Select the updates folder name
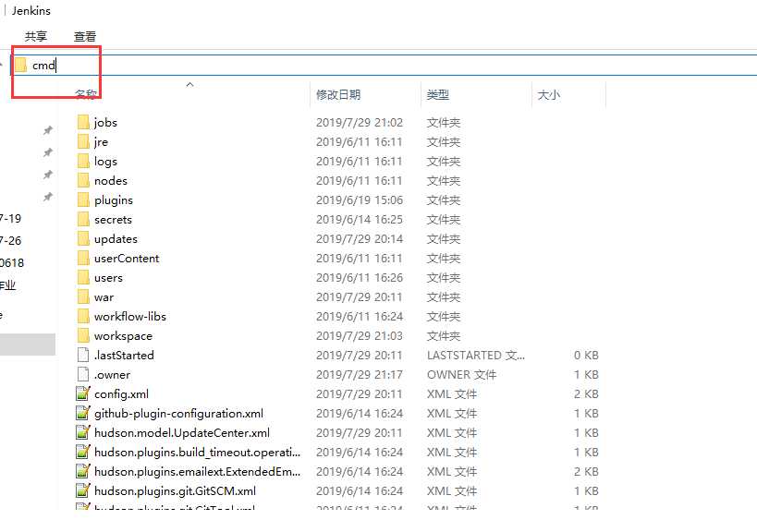Viewport: 757px width, 532px height. [x=116, y=239]
